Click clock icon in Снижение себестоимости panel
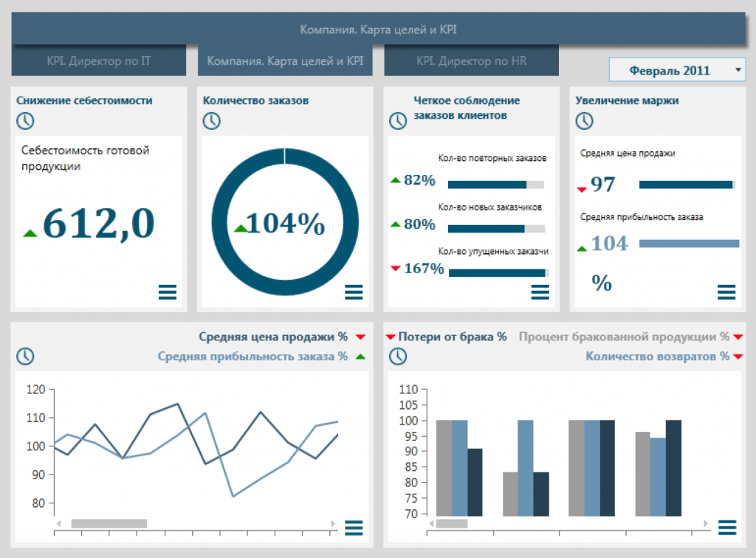Screen dimensions: 756x558 26,120
